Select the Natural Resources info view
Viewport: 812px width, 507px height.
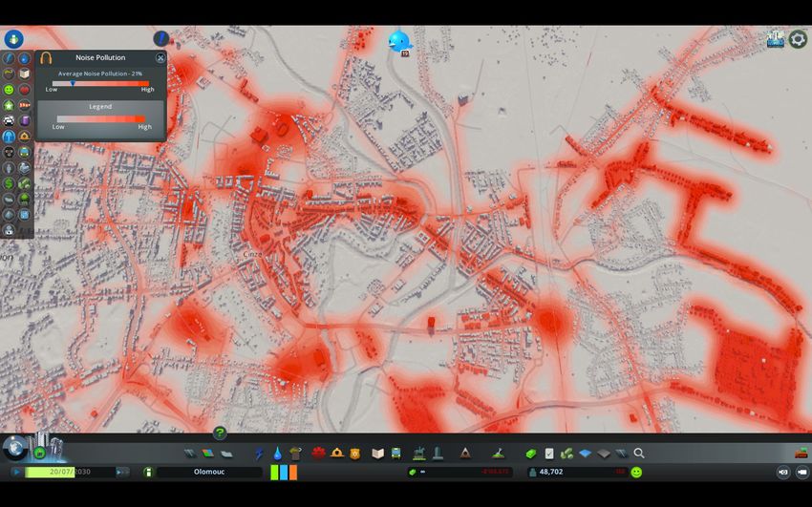(24, 183)
